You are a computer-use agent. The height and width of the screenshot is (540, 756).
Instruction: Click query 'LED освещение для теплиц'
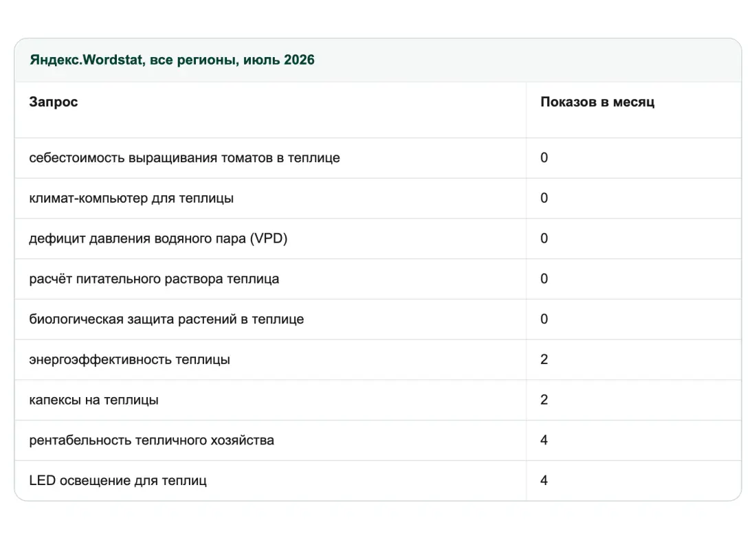(x=118, y=480)
